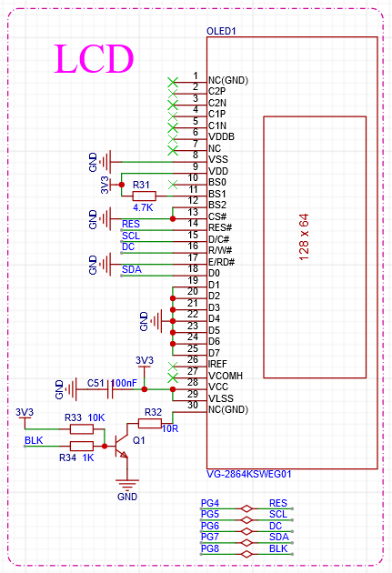The image size is (392, 573).
Task: Select capacitor C51 symbol
Action: point(110,389)
